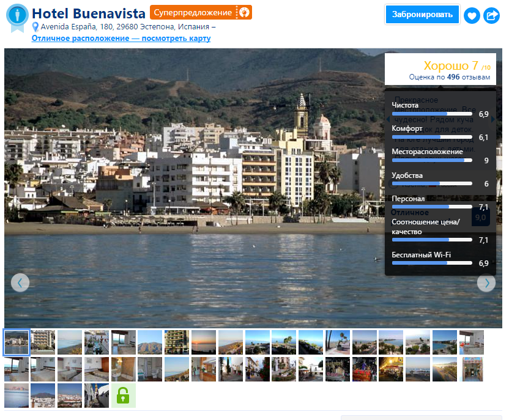509x420 pixels.
Task: Click the Забронировать button
Action: point(422,14)
